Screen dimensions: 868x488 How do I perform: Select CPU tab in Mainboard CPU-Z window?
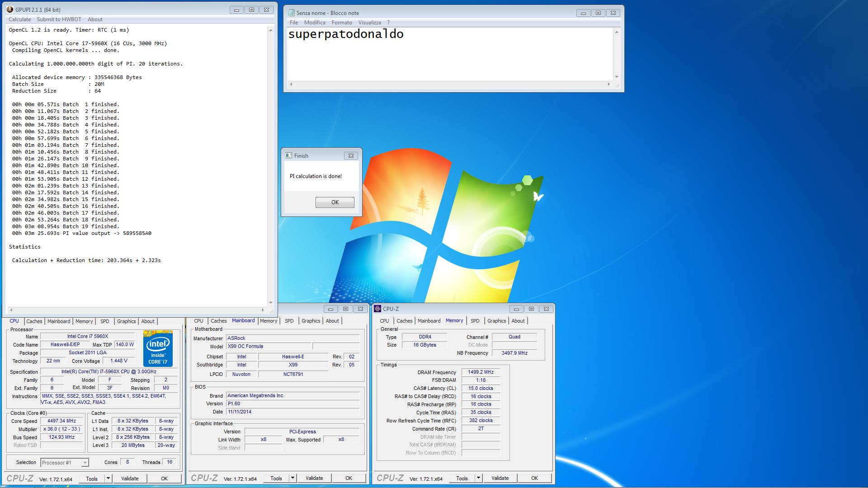click(x=198, y=321)
